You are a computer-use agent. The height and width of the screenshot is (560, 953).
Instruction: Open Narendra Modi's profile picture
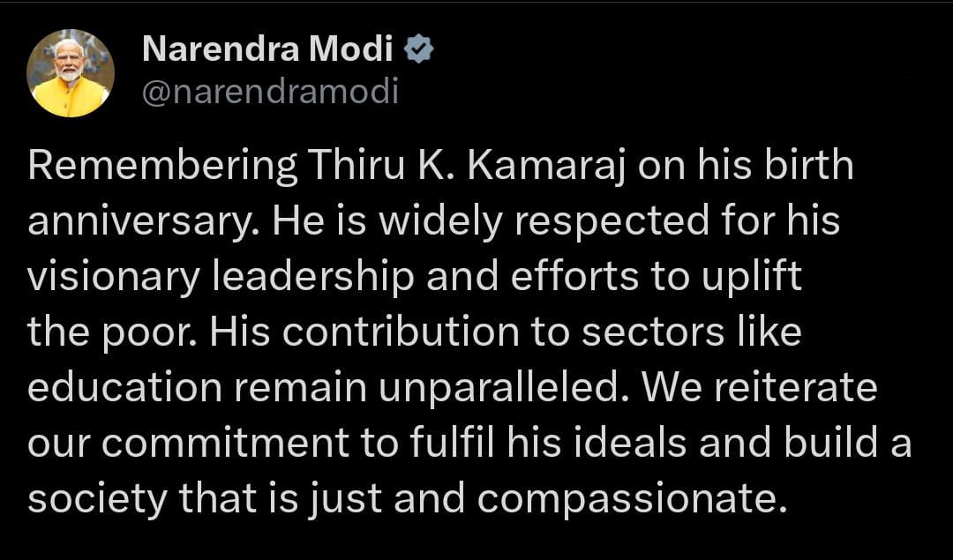coord(71,73)
